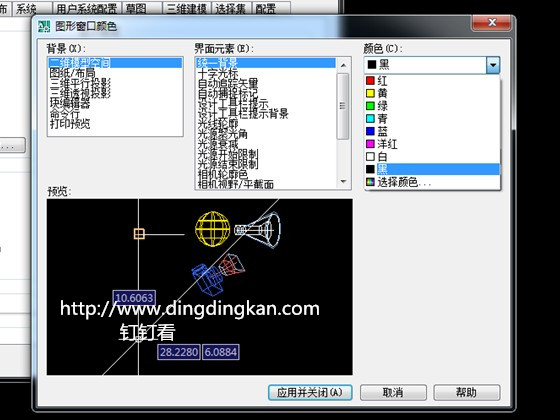Select 二维模型空间 in background list
The width and height of the screenshot is (560, 420).
click(115, 63)
